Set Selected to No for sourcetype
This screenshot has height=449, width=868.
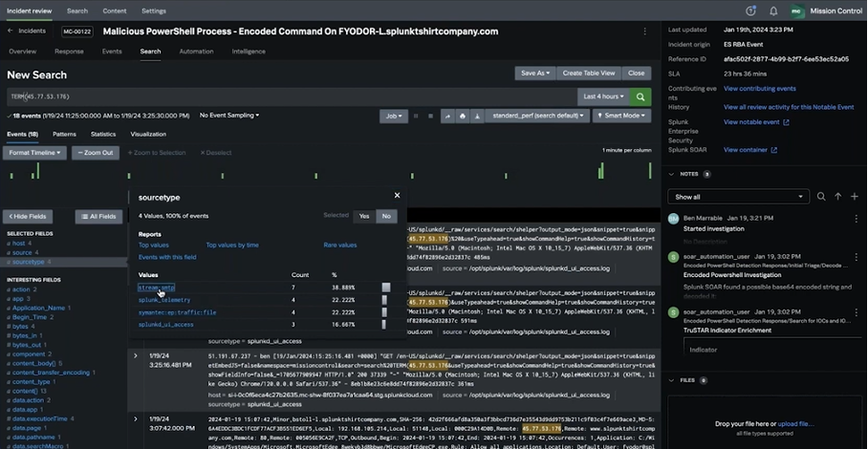point(386,216)
